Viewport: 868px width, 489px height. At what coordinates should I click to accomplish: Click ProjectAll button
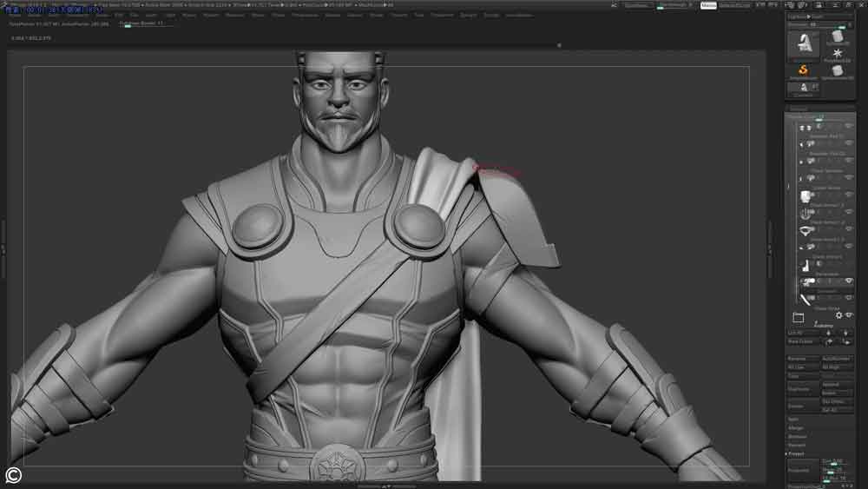[803, 470]
